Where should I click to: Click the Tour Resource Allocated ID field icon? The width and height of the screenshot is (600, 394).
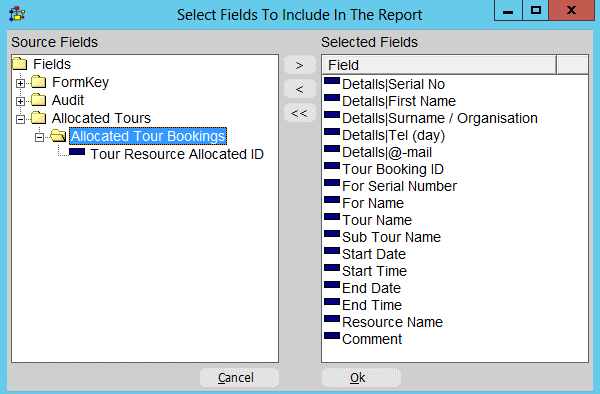[77, 152]
